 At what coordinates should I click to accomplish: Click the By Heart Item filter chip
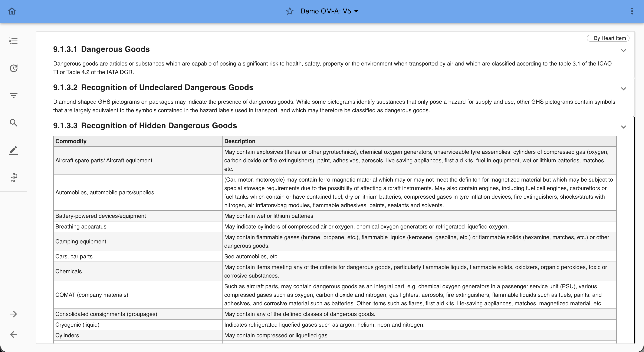point(608,38)
